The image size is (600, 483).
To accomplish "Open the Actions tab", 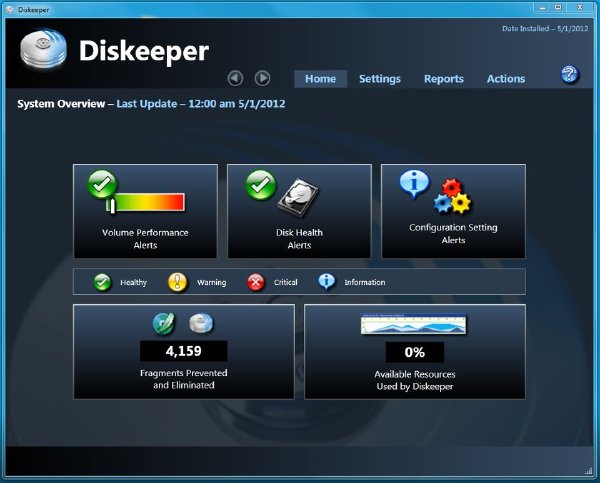I will click(x=505, y=79).
